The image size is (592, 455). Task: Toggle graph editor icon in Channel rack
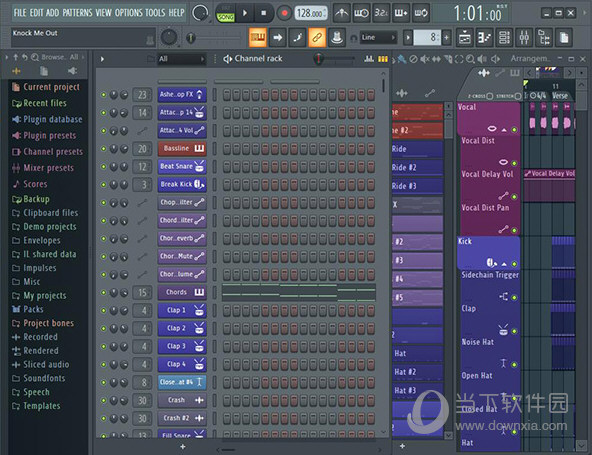coord(369,59)
